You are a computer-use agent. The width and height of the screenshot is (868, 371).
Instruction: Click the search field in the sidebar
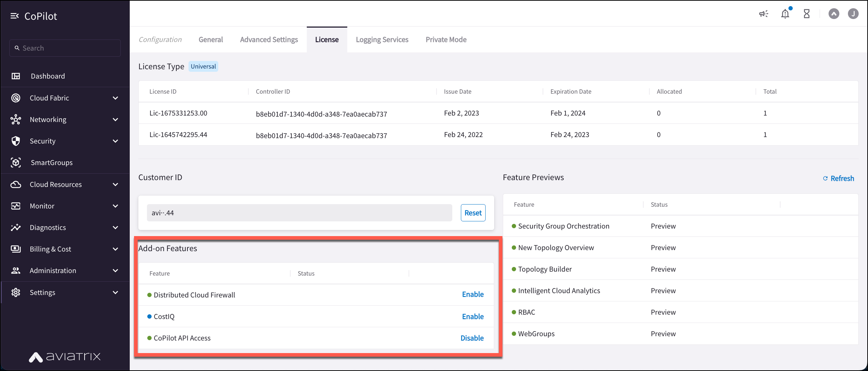(65, 48)
